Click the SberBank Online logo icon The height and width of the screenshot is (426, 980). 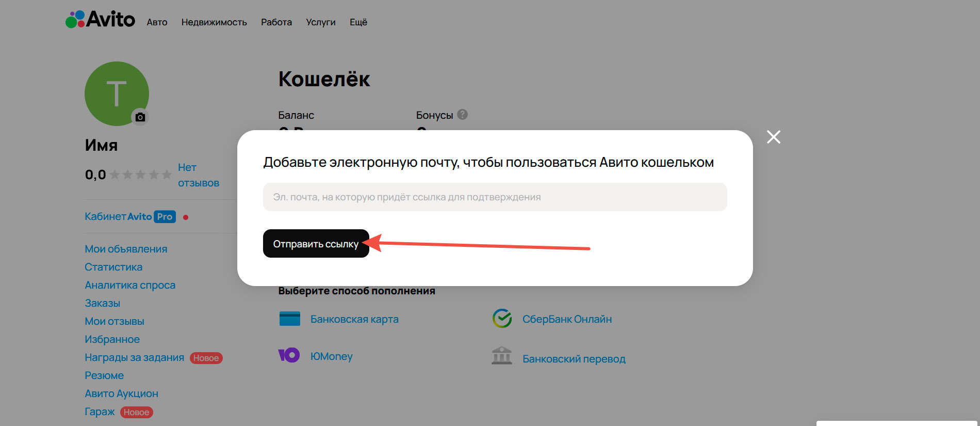(x=502, y=319)
